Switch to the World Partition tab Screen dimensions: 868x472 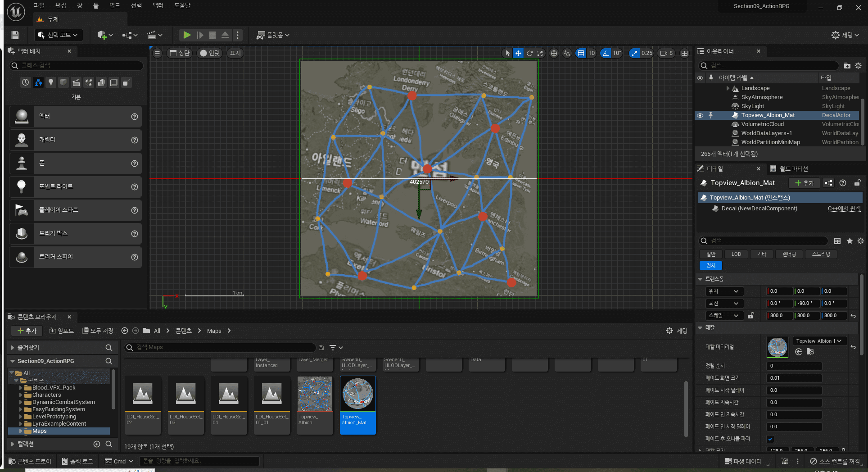pyautogui.click(x=790, y=168)
